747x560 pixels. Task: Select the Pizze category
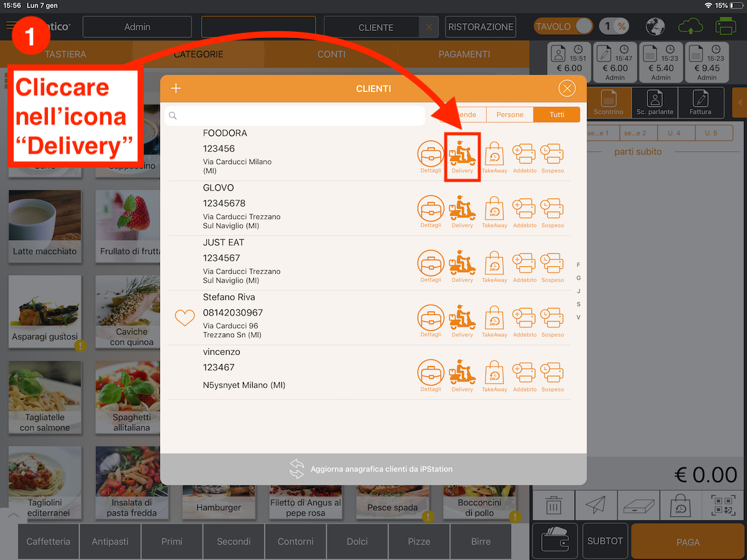tap(419, 541)
